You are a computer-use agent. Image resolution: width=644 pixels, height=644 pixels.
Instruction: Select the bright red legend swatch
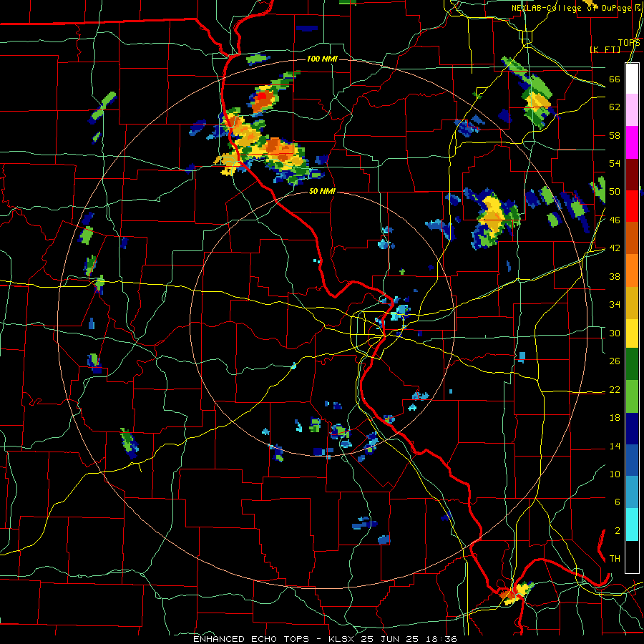(x=632, y=206)
